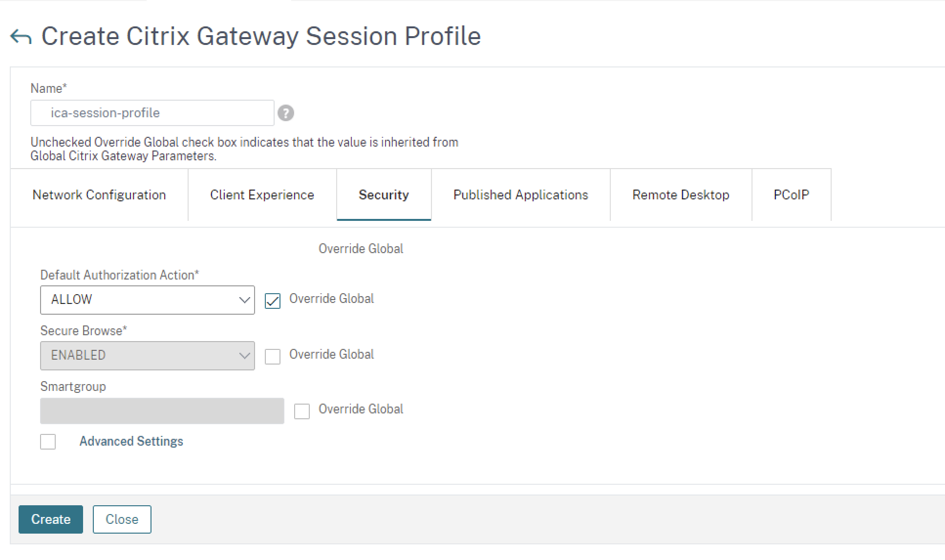Image resolution: width=945 pixels, height=560 pixels.
Task: Tick the Advanced Settings checkbox
Action: point(48,442)
